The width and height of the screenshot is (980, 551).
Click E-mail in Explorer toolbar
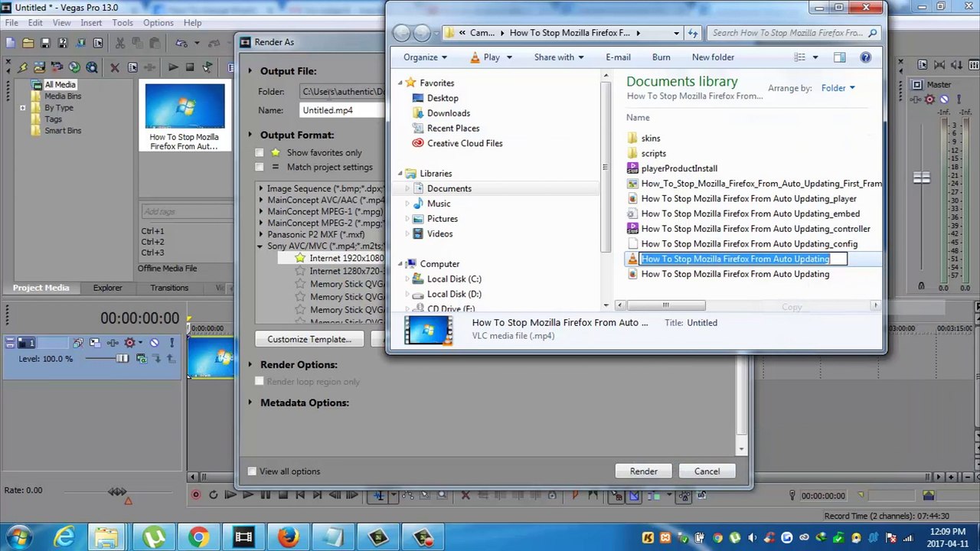coord(618,57)
